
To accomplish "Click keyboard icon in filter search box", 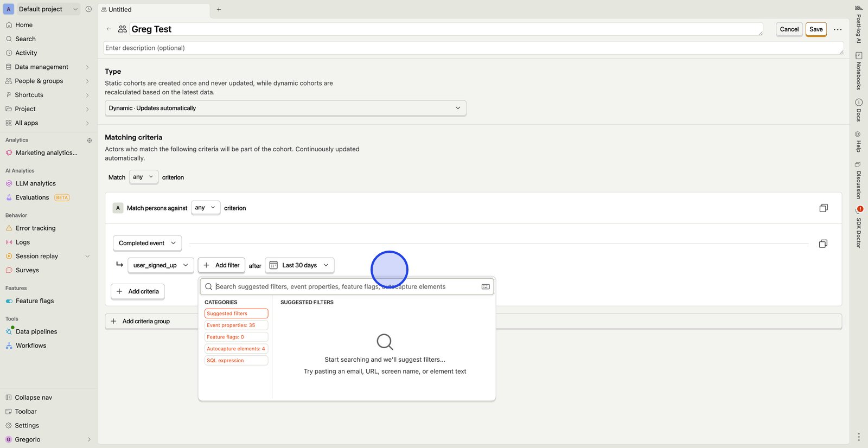I will click(x=486, y=287).
